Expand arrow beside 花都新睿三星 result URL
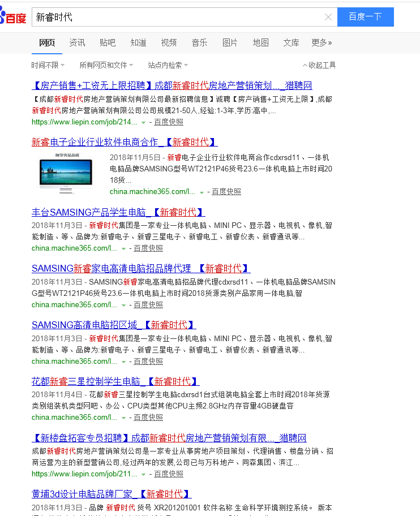 point(123,418)
